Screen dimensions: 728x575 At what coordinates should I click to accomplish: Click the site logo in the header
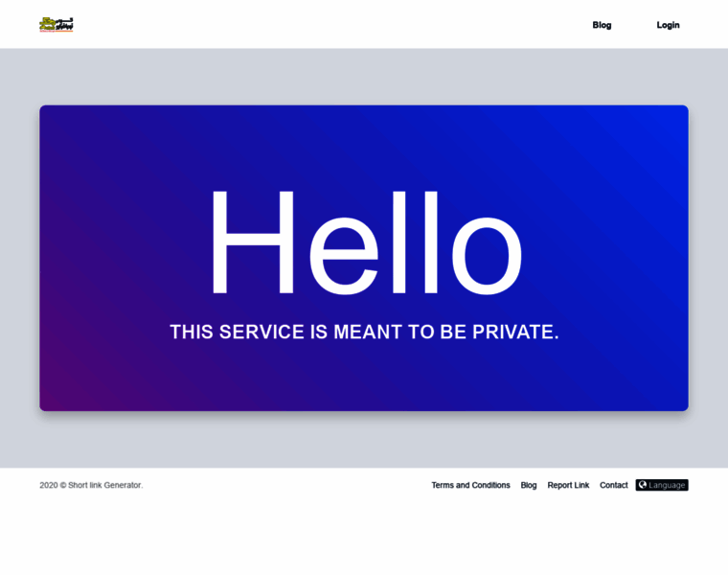(57, 25)
